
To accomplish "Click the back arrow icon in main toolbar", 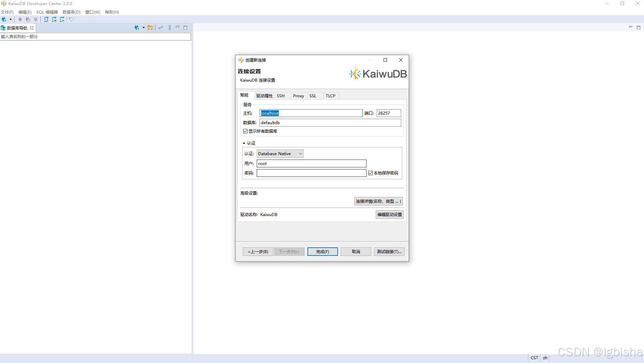I will [71, 19].
